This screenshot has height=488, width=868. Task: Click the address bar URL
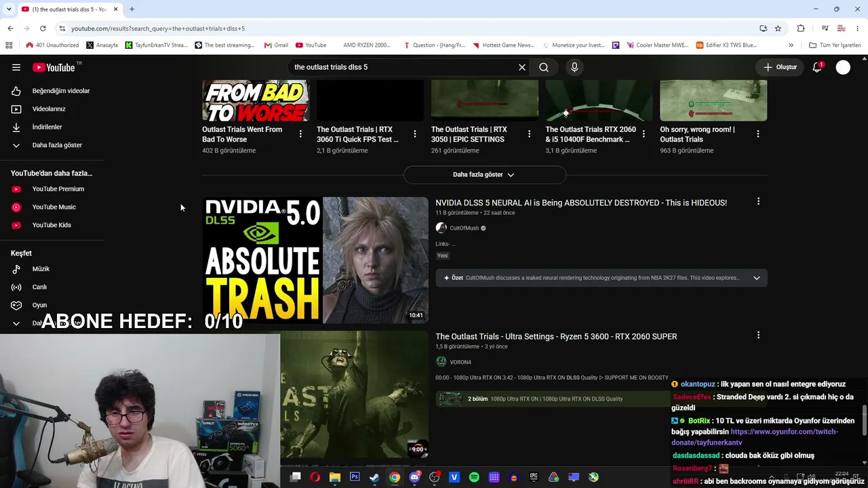click(158, 28)
